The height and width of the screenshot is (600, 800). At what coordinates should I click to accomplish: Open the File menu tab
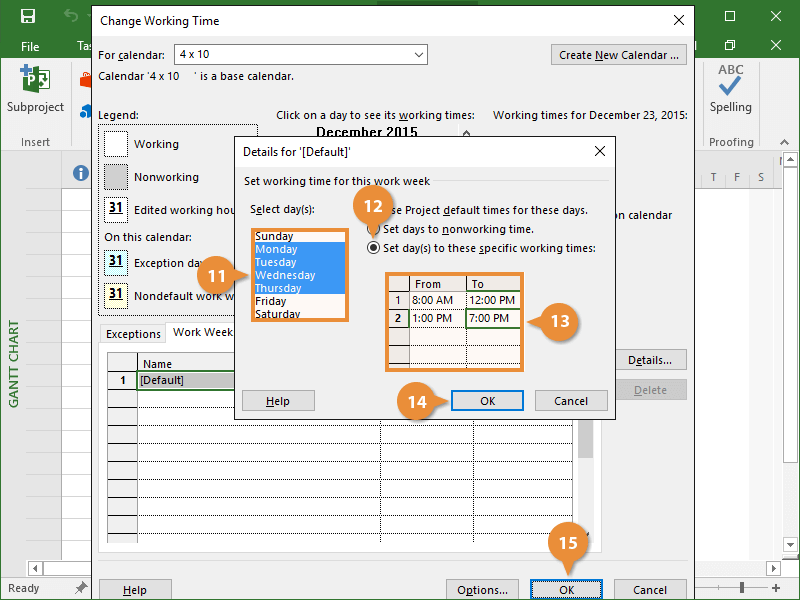[x=30, y=46]
